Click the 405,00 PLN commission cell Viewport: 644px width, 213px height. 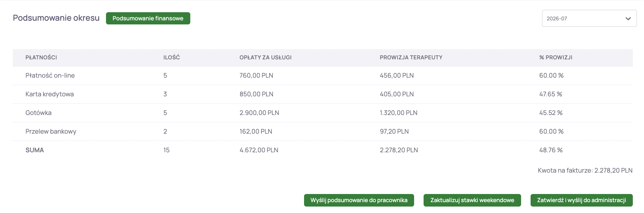[397, 94]
